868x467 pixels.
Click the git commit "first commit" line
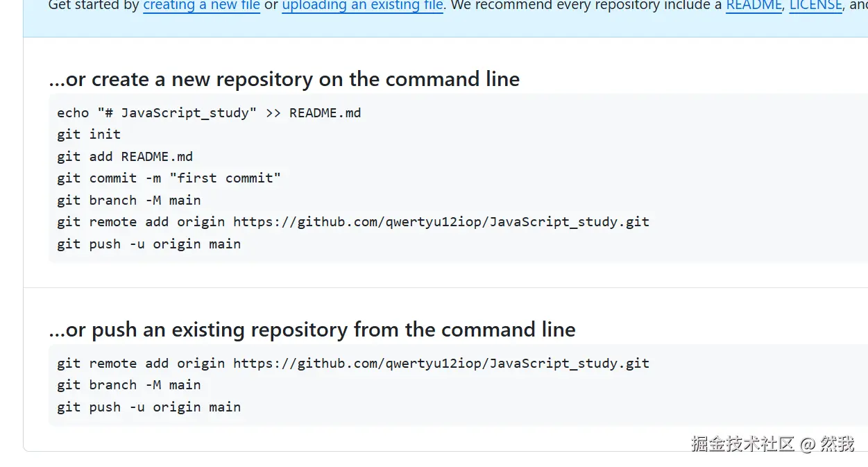point(169,178)
